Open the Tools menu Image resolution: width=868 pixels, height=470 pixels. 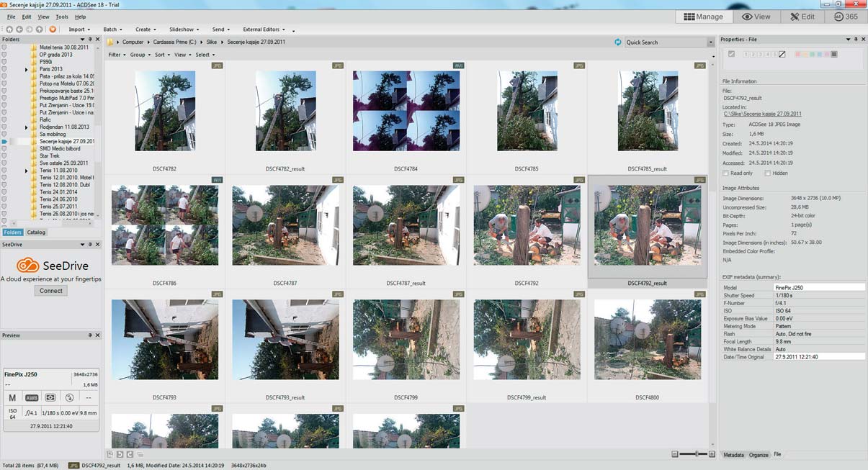(62, 17)
